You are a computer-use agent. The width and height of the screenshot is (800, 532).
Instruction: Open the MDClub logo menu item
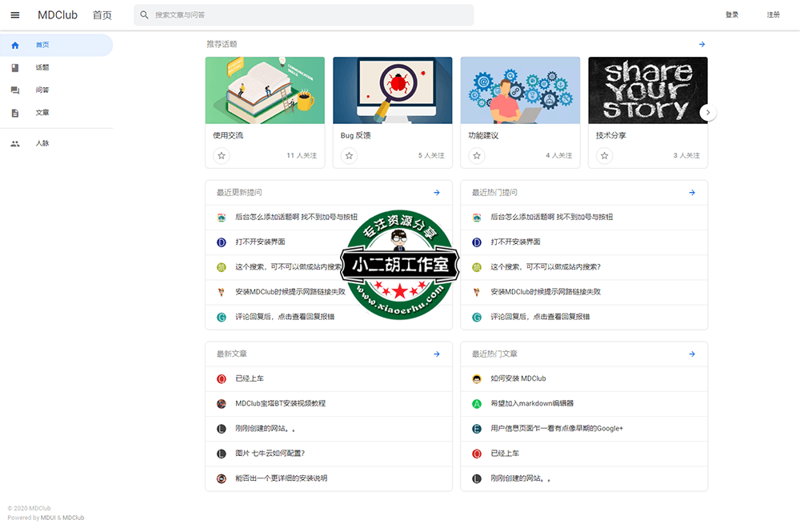point(57,14)
